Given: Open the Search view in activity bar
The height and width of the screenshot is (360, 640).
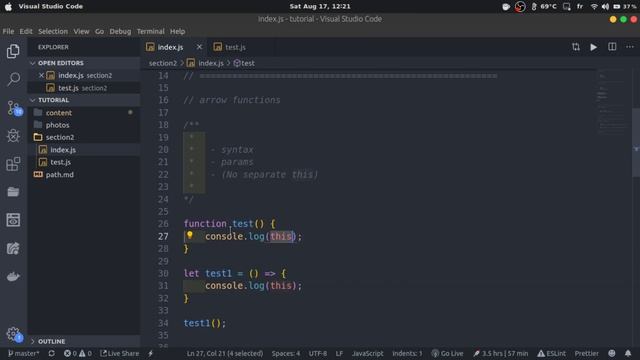Looking at the screenshot, I should point(13,79).
